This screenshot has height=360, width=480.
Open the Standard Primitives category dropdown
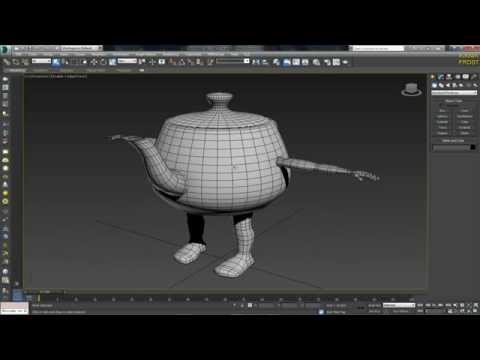(x=454, y=92)
